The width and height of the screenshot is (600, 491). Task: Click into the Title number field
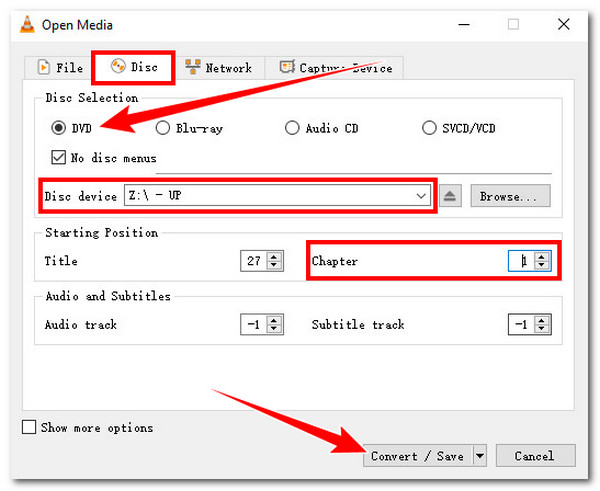coord(254,261)
